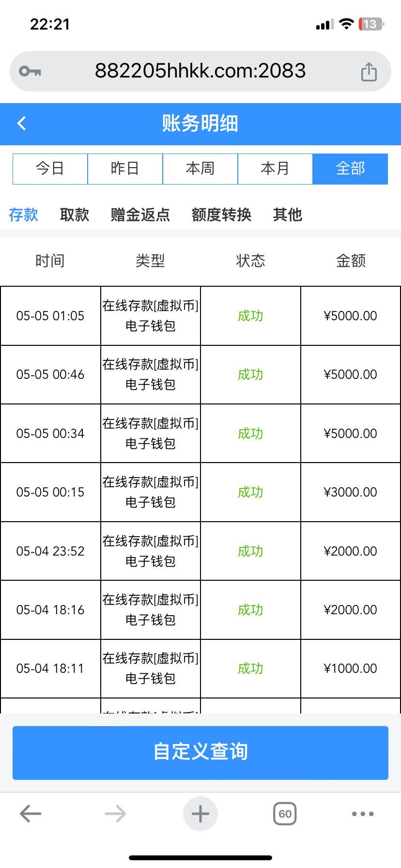Tap the URL address field
401x868 pixels.
(x=200, y=71)
